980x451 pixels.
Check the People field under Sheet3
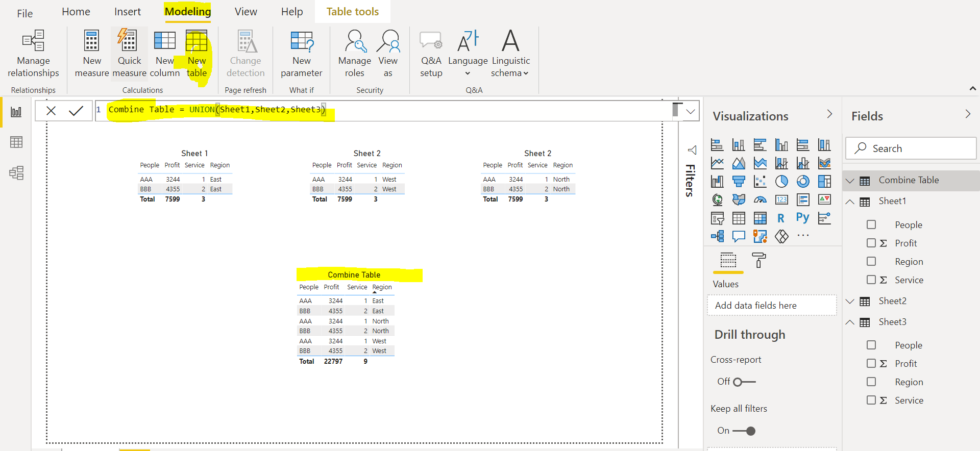tap(871, 345)
